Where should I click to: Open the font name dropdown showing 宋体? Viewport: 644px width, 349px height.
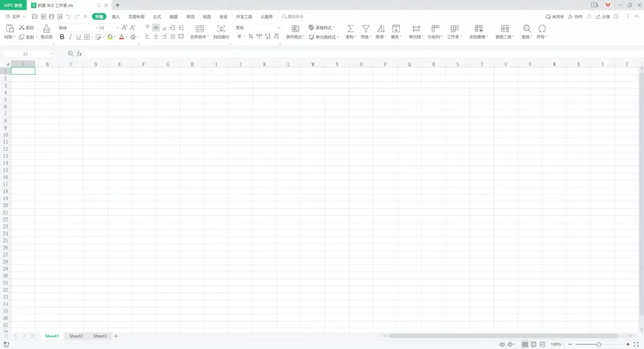[x=74, y=28]
